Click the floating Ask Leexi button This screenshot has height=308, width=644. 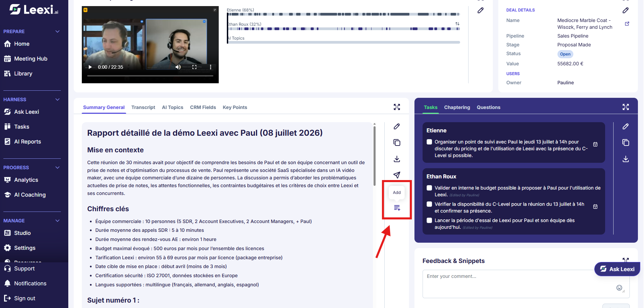point(617,269)
